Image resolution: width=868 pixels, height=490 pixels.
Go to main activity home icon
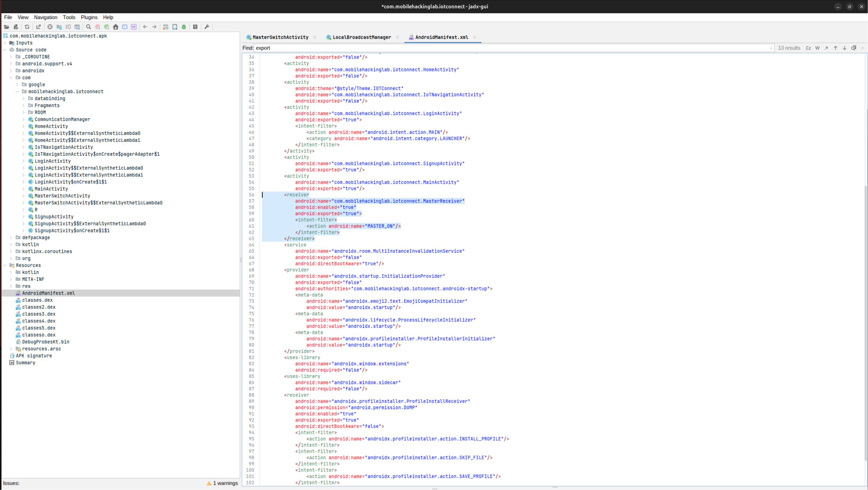click(116, 27)
